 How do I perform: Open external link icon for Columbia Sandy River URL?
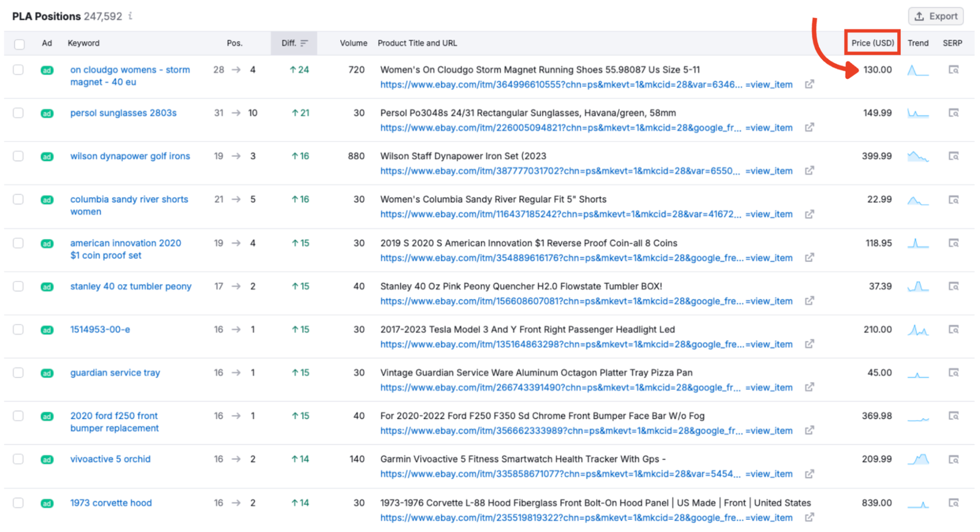point(809,214)
